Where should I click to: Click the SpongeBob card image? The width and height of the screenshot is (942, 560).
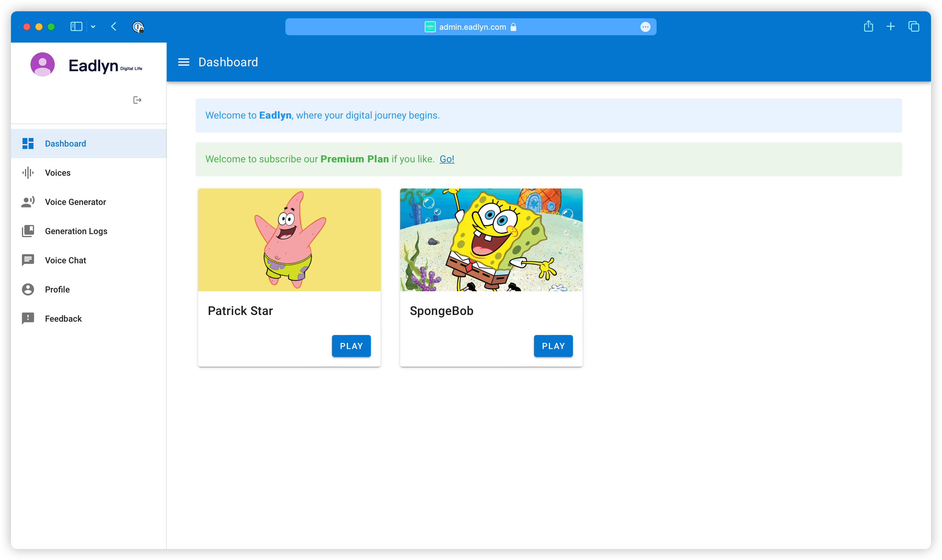491,240
